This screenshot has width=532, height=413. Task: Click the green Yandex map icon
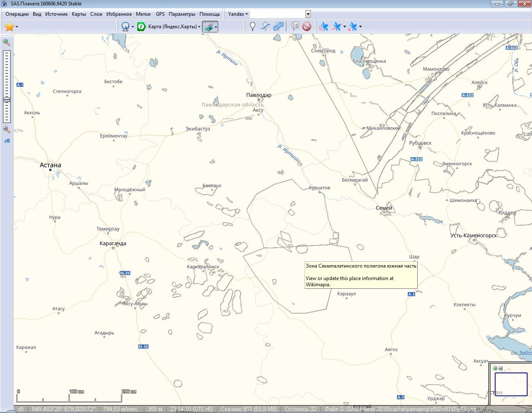(x=141, y=27)
